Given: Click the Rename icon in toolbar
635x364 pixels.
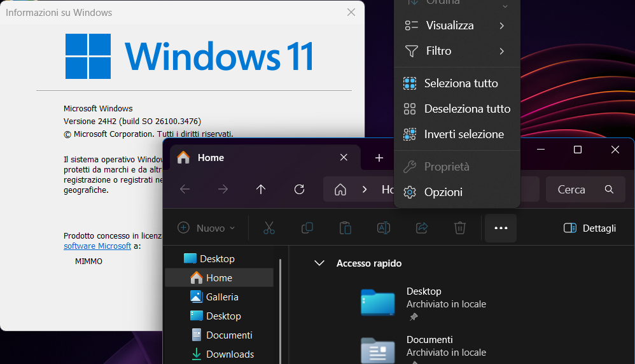Looking at the screenshot, I should click(x=384, y=228).
